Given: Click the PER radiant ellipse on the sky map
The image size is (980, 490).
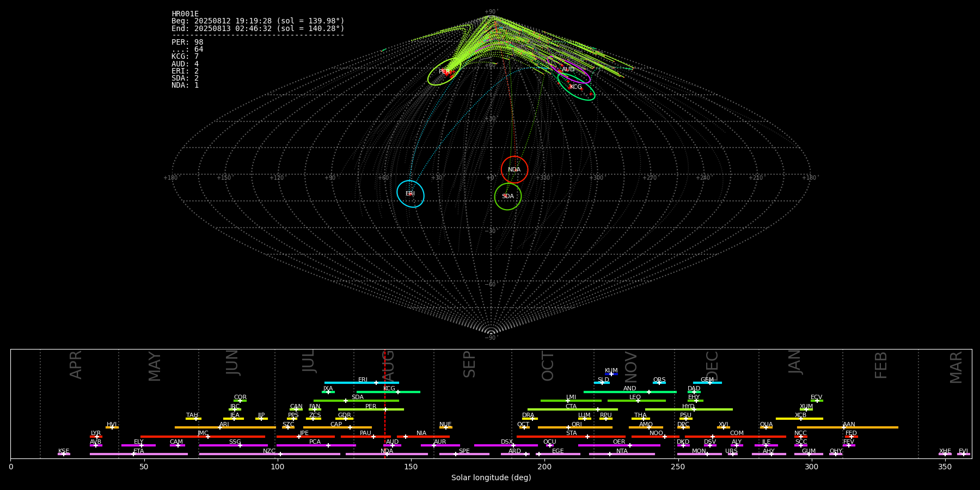Looking at the screenshot, I should (x=445, y=71).
